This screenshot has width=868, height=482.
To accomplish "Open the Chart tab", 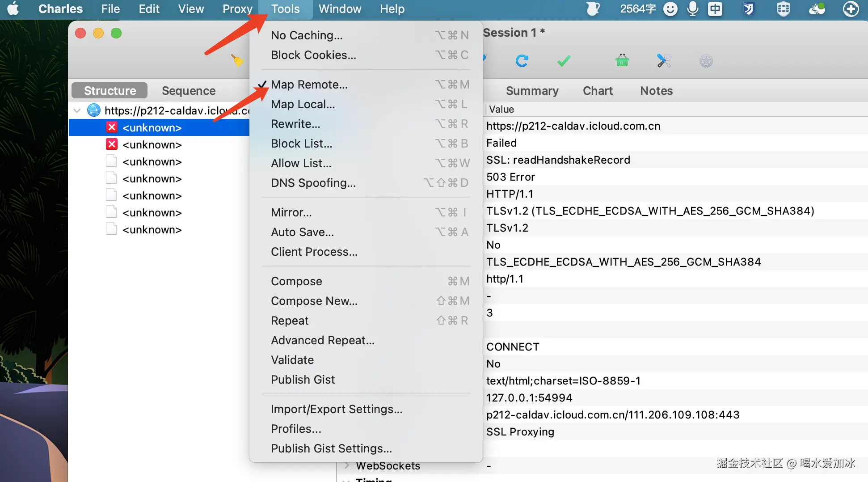I will click(598, 90).
